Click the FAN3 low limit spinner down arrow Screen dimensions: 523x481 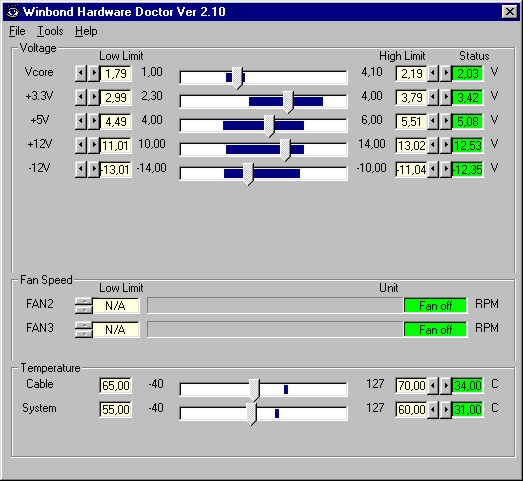pos(84,334)
